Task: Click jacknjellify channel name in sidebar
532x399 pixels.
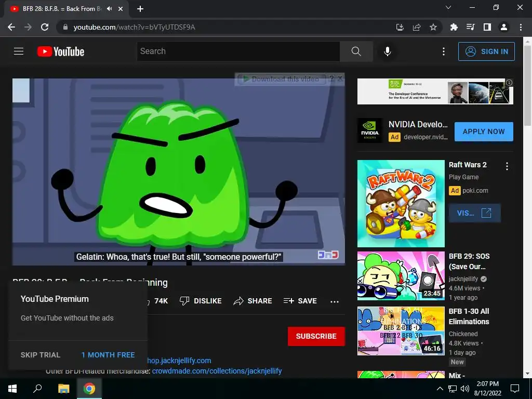Action: (463, 279)
